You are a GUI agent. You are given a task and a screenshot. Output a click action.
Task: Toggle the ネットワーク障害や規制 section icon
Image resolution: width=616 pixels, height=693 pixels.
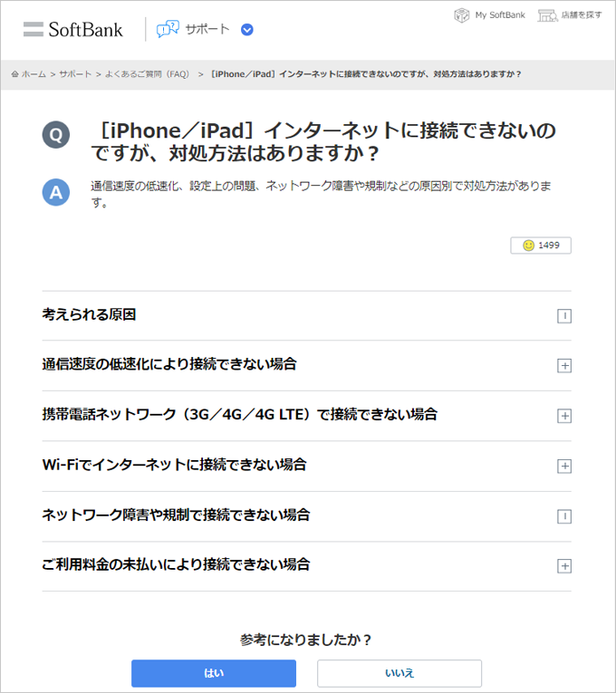tap(564, 516)
